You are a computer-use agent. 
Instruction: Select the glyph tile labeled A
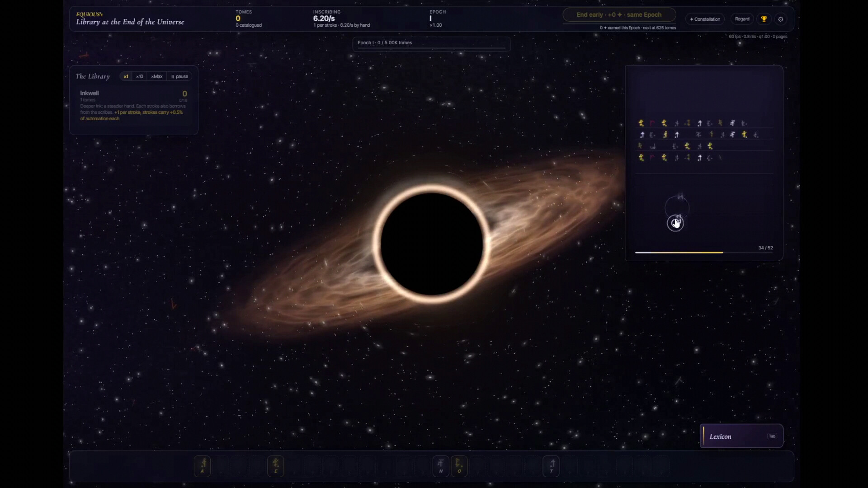(x=202, y=466)
